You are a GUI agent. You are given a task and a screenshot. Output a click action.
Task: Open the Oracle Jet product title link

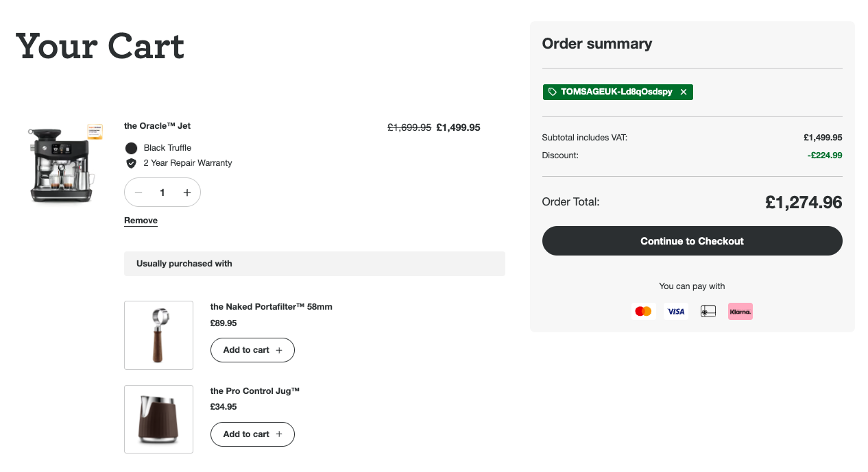[157, 126]
